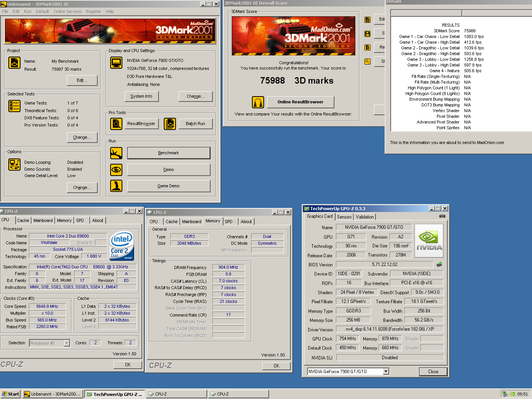Click the floppy disk save icon in score window
The height and width of the screenshot is (399, 532).
[x=367, y=34]
